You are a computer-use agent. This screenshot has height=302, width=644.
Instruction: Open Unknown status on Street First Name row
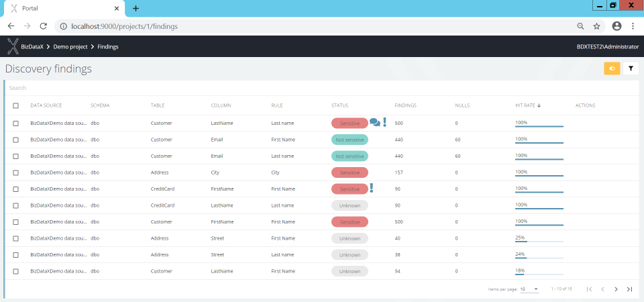pos(350,238)
